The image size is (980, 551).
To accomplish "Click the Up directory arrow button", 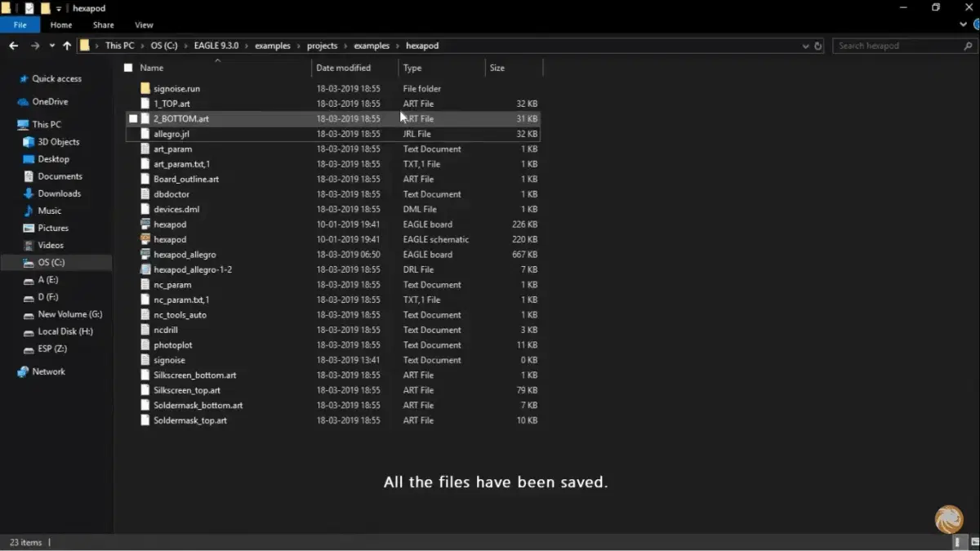I will pyautogui.click(x=67, y=46).
